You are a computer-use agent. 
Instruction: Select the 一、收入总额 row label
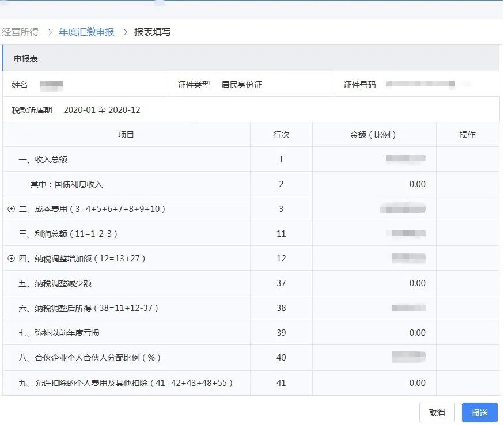[x=43, y=160]
